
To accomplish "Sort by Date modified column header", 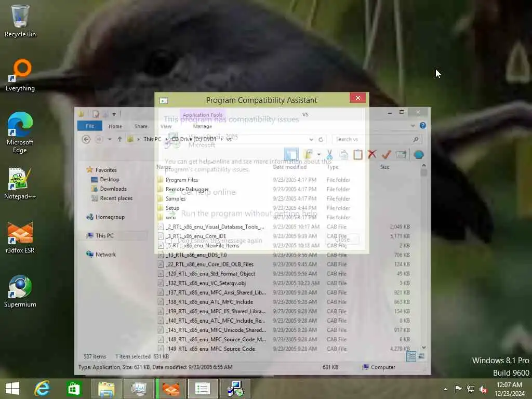I will [x=289, y=167].
